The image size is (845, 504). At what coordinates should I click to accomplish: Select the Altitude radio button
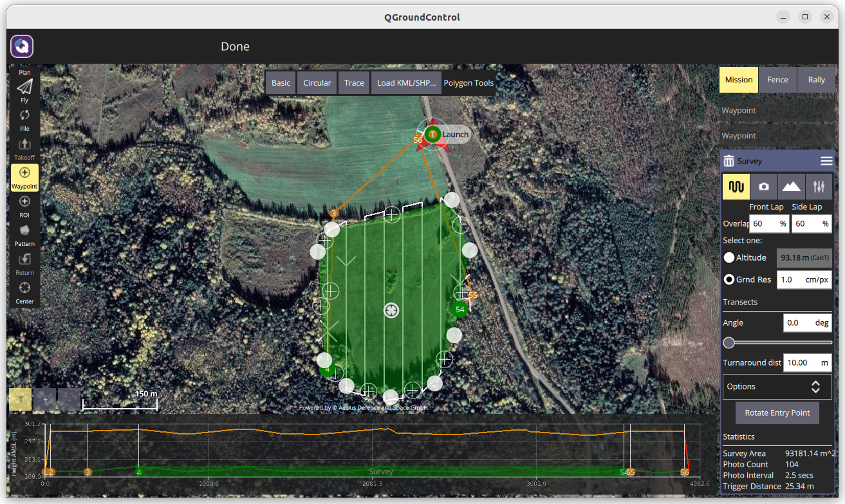click(x=729, y=257)
